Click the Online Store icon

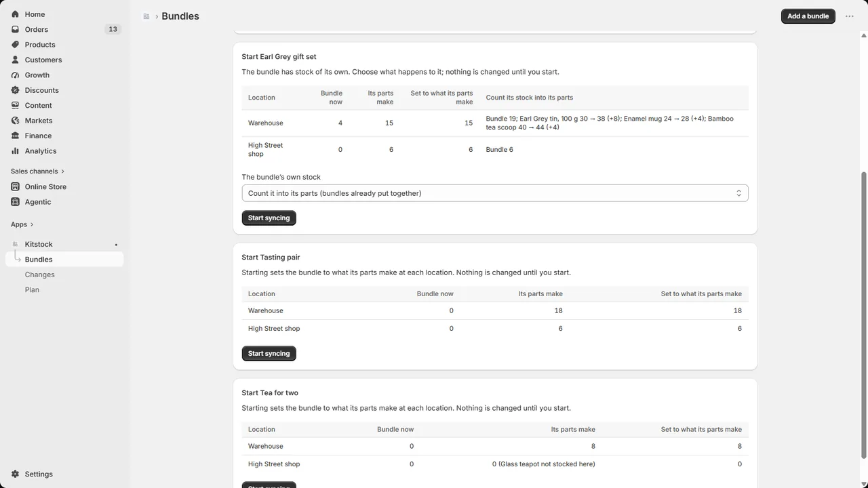click(x=15, y=186)
